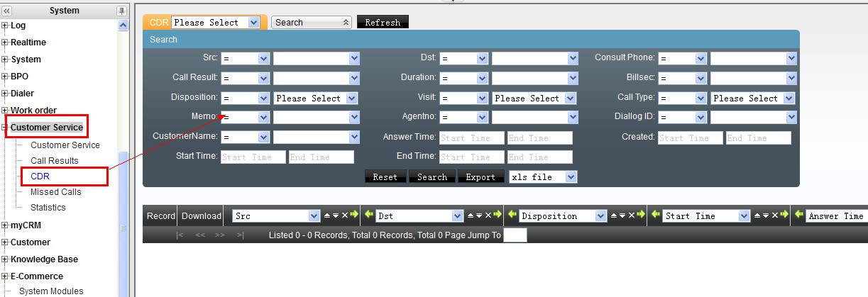Jump to the last page of records
This screenshot has width=868, height=297.
tap(240, 235)
